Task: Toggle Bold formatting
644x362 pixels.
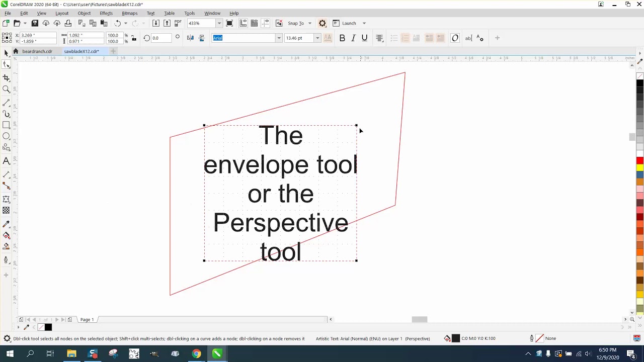Action: (x=342, y=38)
